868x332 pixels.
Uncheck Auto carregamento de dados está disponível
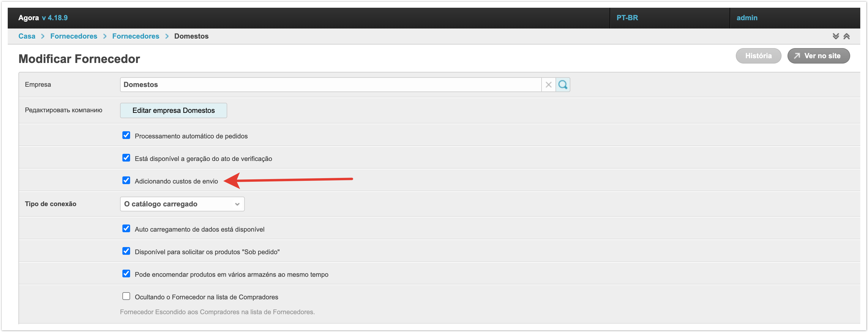126,229
